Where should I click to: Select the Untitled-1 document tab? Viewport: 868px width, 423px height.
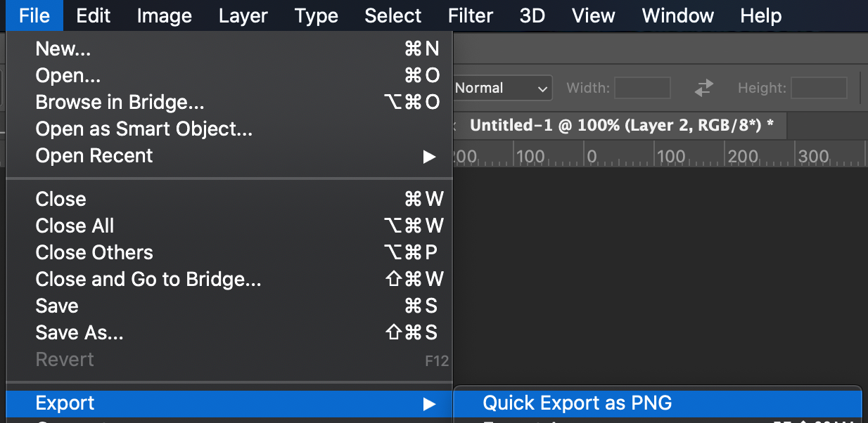(622, 125)
